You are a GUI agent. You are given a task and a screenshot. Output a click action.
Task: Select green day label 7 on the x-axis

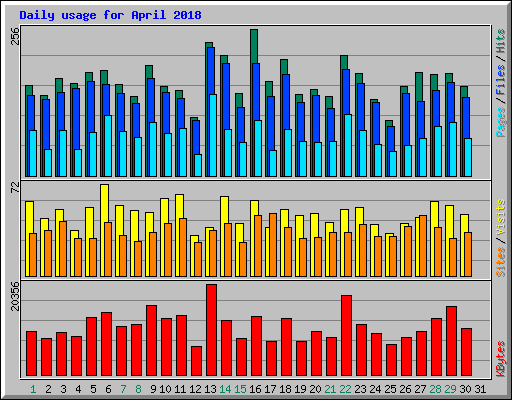point(123,389)
